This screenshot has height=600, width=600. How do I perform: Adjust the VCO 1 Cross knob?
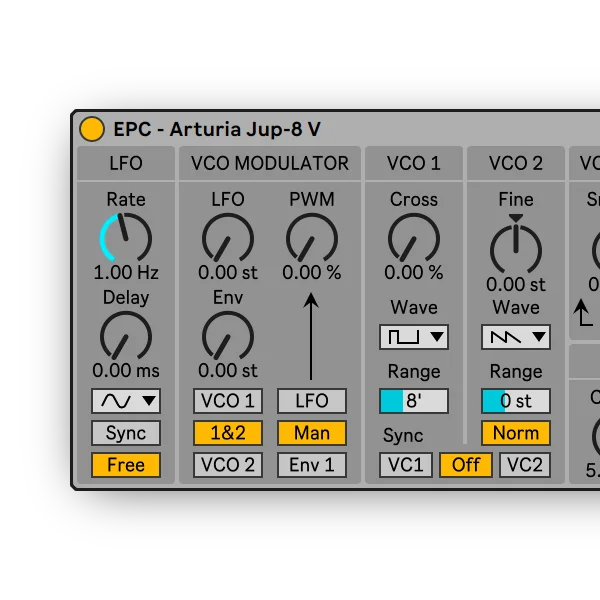tap(414, 238)
